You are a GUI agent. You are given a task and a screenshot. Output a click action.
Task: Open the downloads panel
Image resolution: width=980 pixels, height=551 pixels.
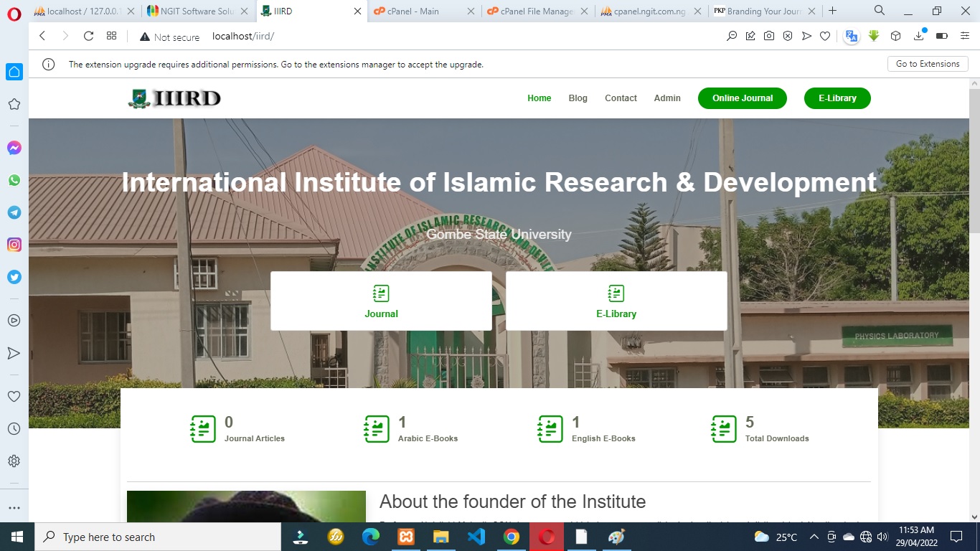(x=919, y=36)
